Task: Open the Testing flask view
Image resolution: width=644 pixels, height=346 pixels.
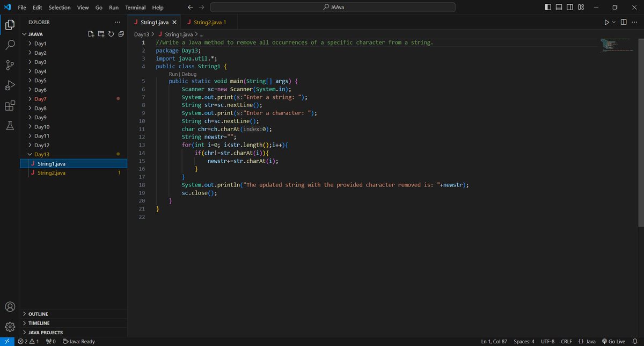Action: coord(10,126)
